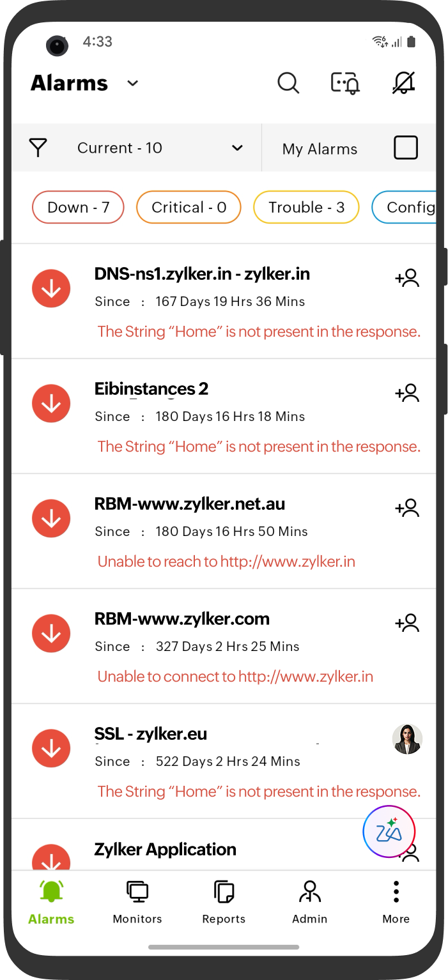Image resolution: width=448 pixels, height=980 pixels.
Task: Tap the alarm notification screen icon
Action: [x=345, y=83]
